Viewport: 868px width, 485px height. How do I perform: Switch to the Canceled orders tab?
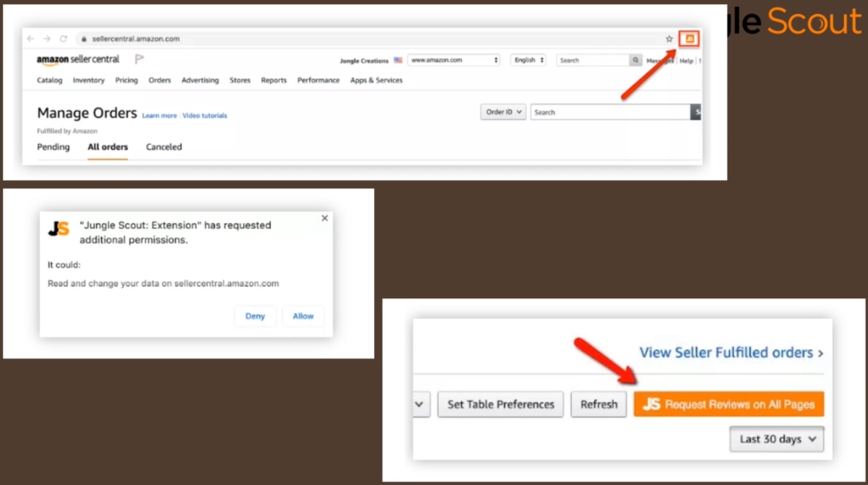(164, 147)
